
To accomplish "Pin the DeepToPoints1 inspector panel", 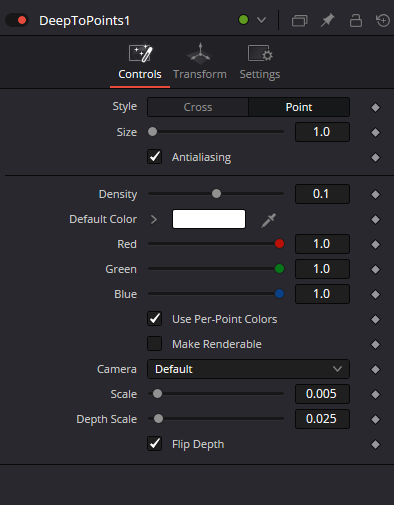I will coord(328,20).
